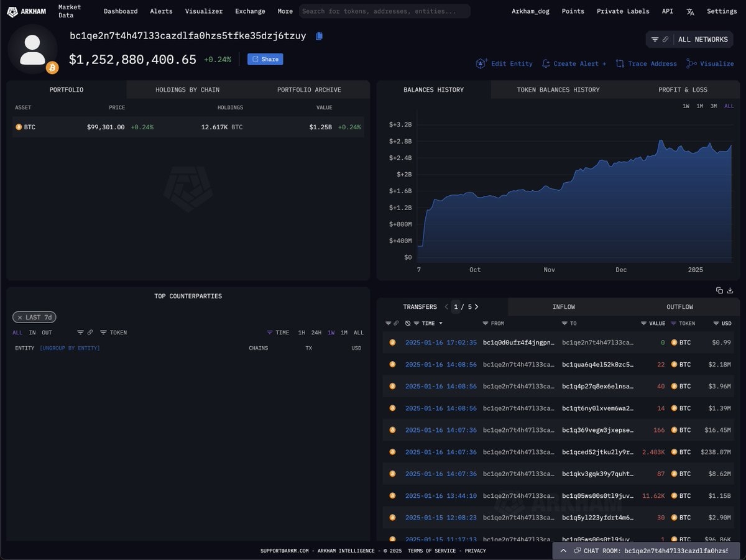Click the blue Share button
Image resolution: width=746 pixels, height=560 pixels.
pos(265,60)
